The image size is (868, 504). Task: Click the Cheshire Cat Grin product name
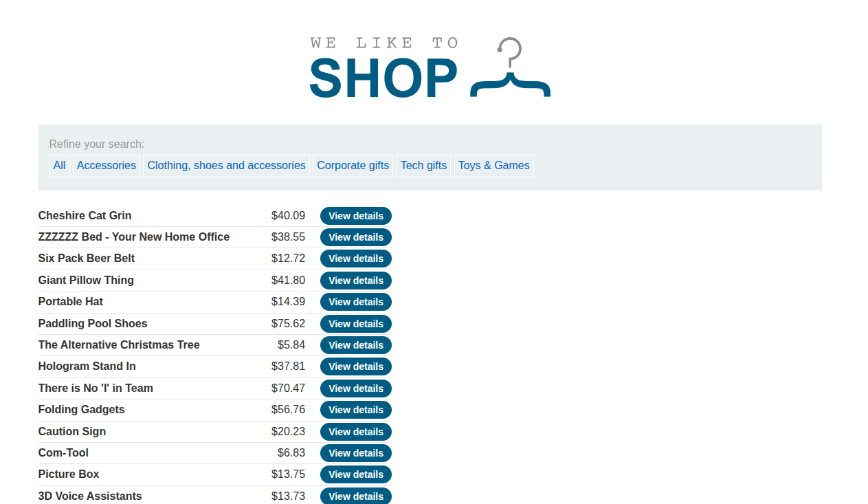click(85, 216)
